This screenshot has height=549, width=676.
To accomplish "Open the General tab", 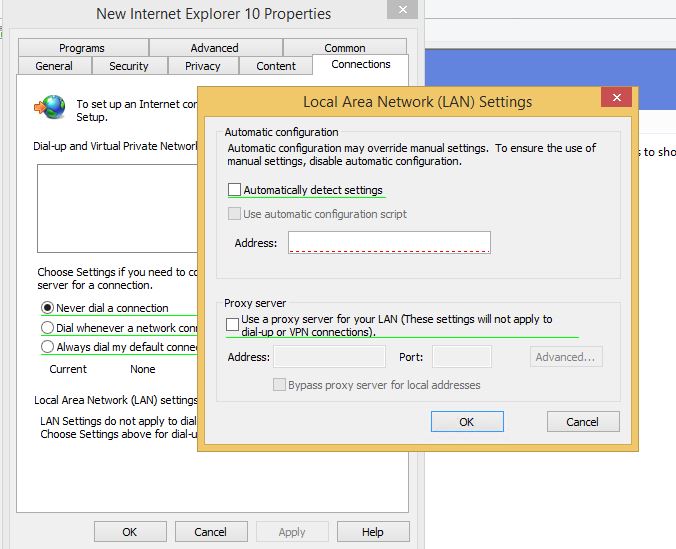I will [x=54, y=66].
